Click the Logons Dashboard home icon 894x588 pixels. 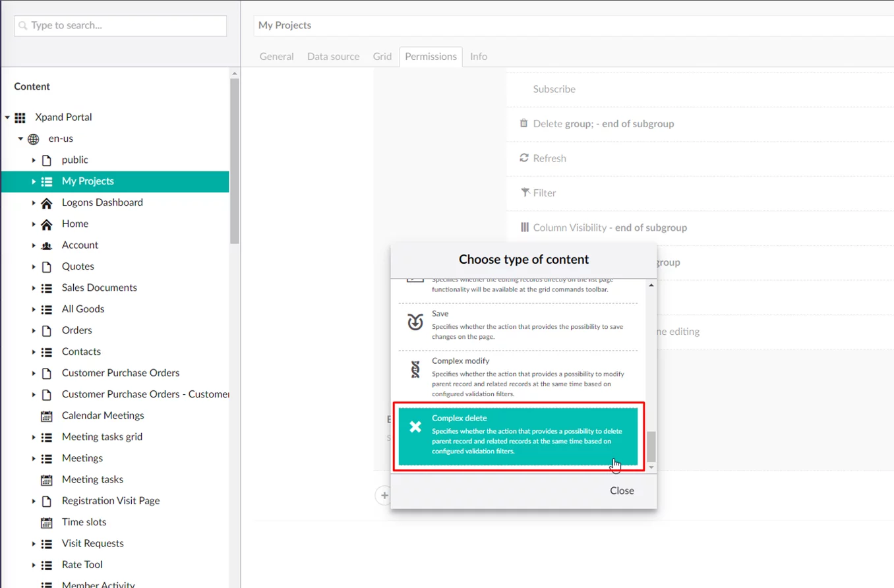point(47,203)
